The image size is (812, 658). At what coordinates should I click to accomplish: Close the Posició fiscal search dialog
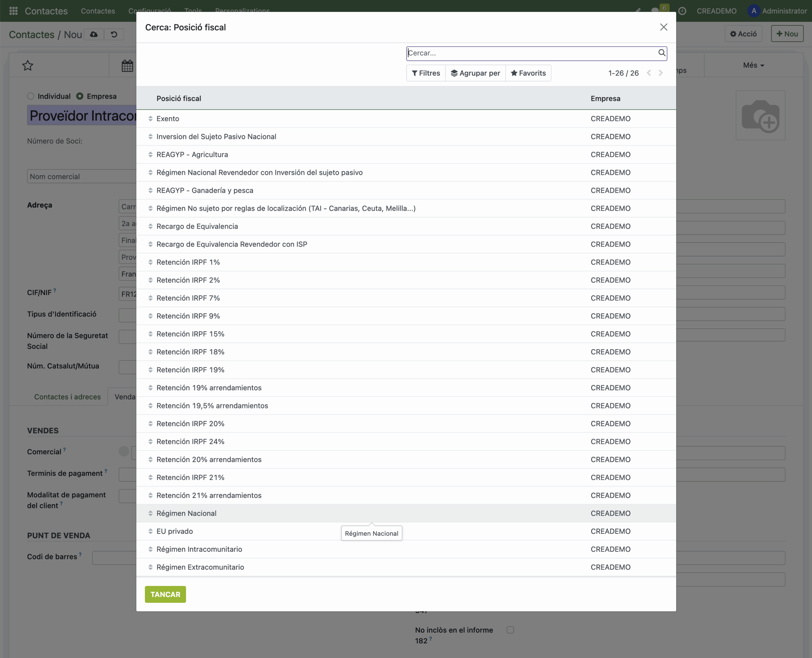tap(663, 27)
